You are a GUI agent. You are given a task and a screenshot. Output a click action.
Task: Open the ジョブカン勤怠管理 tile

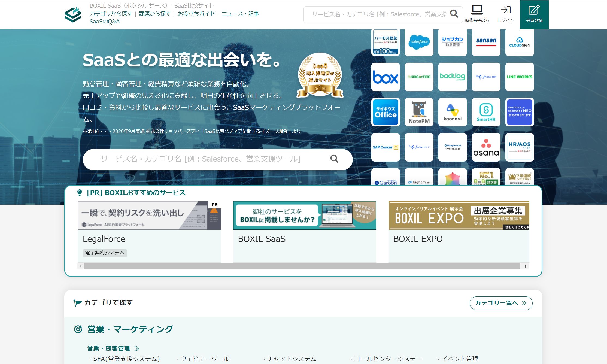click(453, 42)
